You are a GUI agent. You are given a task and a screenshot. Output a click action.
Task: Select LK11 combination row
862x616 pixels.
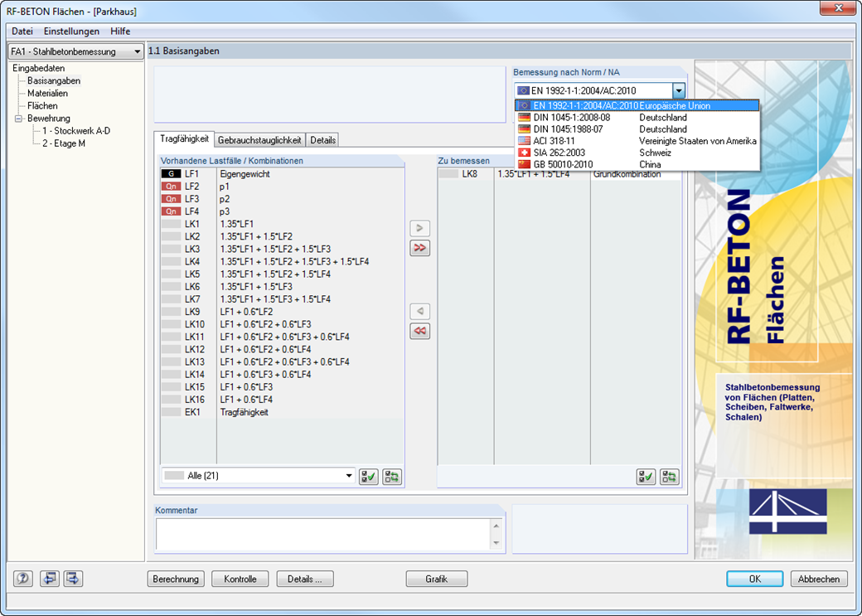pyautogui.click(x=282, y=337)
